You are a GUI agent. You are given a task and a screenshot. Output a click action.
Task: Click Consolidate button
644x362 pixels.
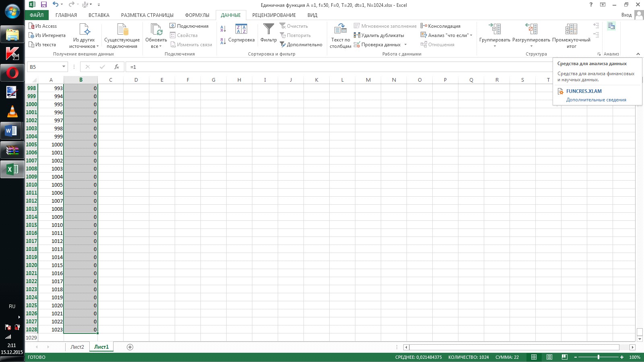pos(440,26)
